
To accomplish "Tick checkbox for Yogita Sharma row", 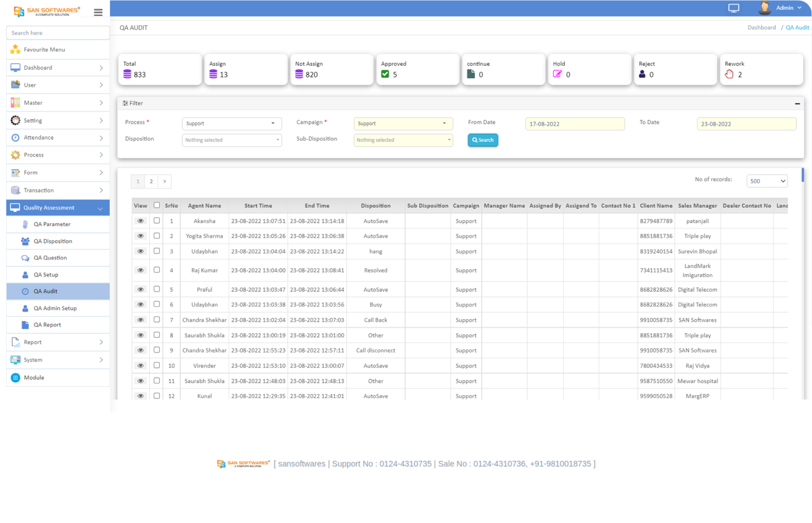I will [157, 236].
